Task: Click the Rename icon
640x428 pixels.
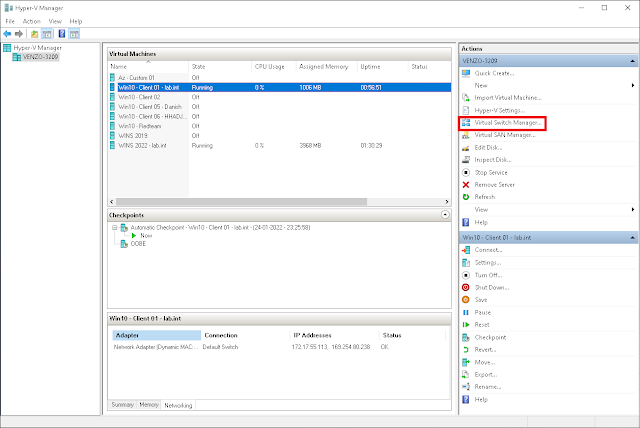Action: pyautogui.click(x=466, y=387)
